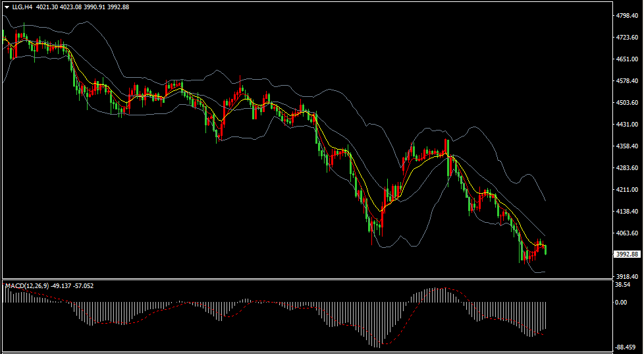Click the 4358.40 price axis label
Image resolution: width=644 pixels, height=354 pixels.
[627, 146]
